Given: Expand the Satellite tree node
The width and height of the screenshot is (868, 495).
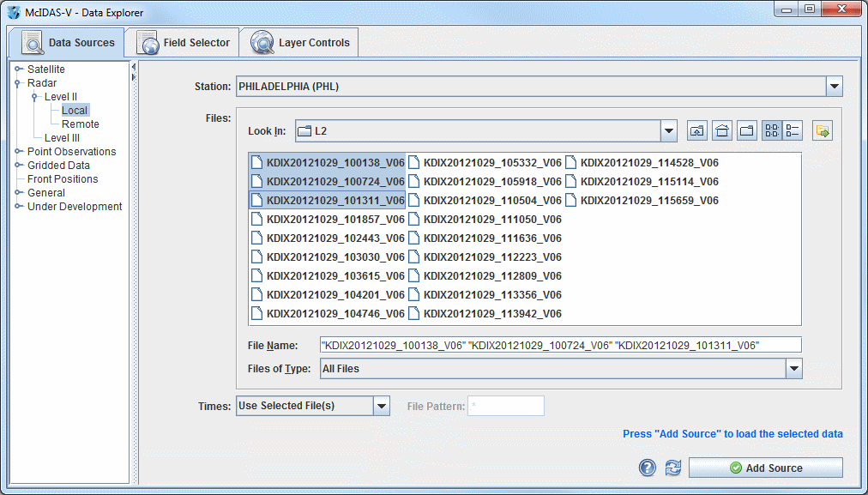Looking at the screenshot, I should pyautogui.click(x=18, y=69).
